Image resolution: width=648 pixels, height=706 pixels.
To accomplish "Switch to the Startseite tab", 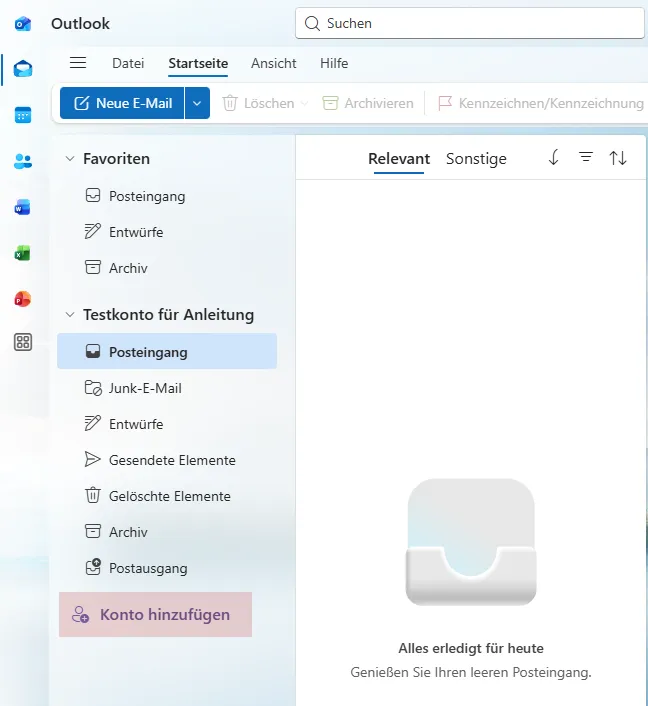I will pyautogui.click(x=198, y=63).
